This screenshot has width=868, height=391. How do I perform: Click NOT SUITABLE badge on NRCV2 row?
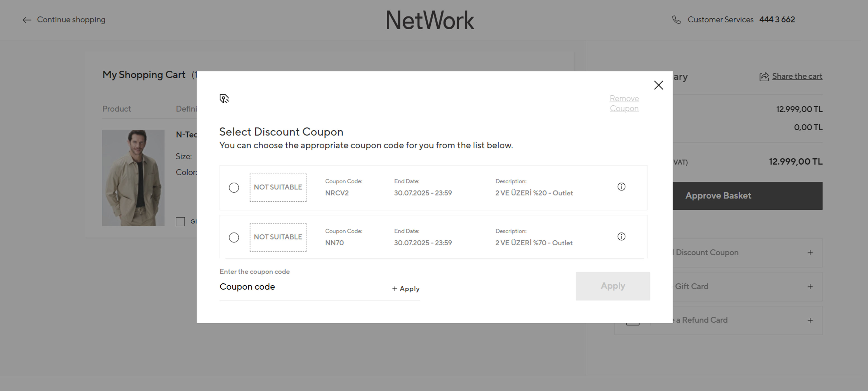278,187
